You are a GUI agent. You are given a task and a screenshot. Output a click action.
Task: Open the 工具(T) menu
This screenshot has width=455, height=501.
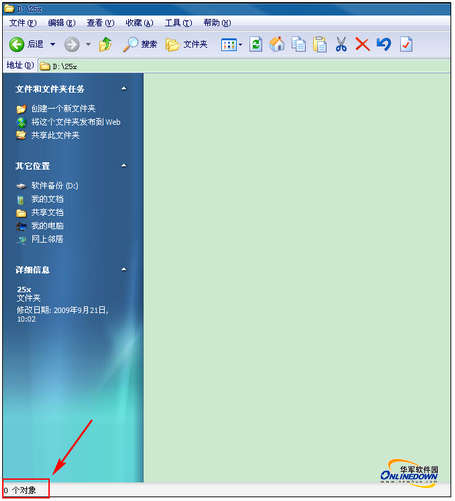178,23
